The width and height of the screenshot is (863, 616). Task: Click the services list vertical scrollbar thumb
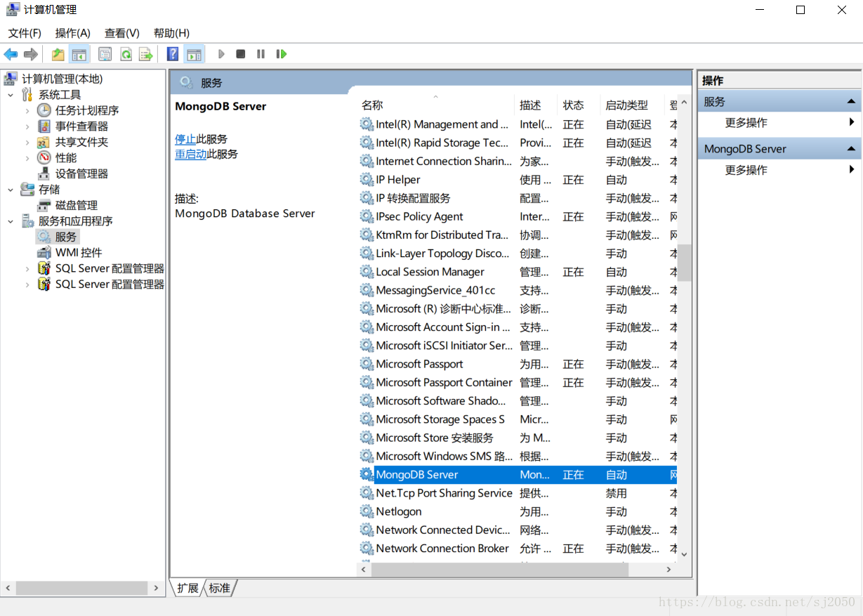coord(685,263)
